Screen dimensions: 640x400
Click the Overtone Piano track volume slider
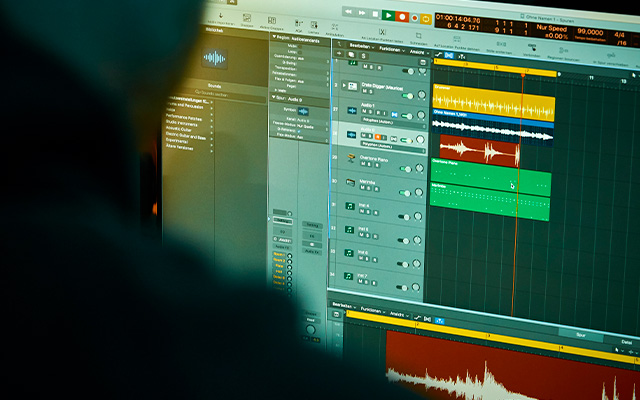point(405,169)
